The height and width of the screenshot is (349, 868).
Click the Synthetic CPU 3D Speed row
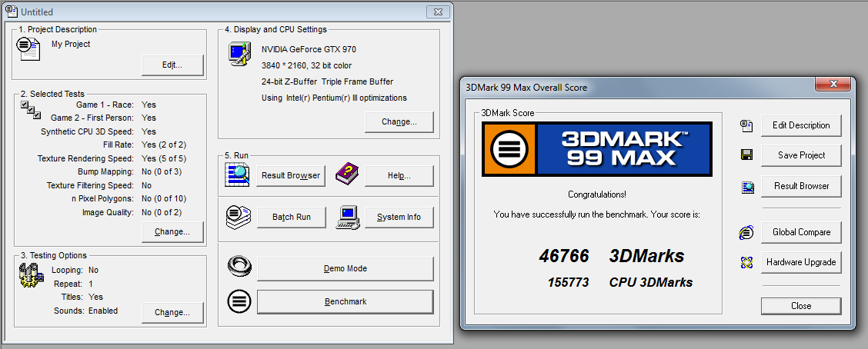[x=98, y=131]
